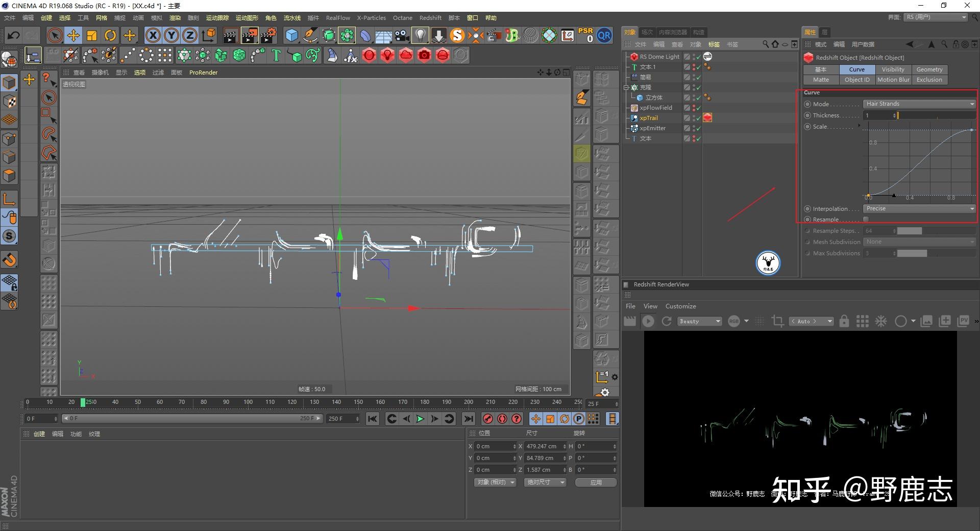
Task: Select the Move tool in top toolbar
Action: point(73,35)
